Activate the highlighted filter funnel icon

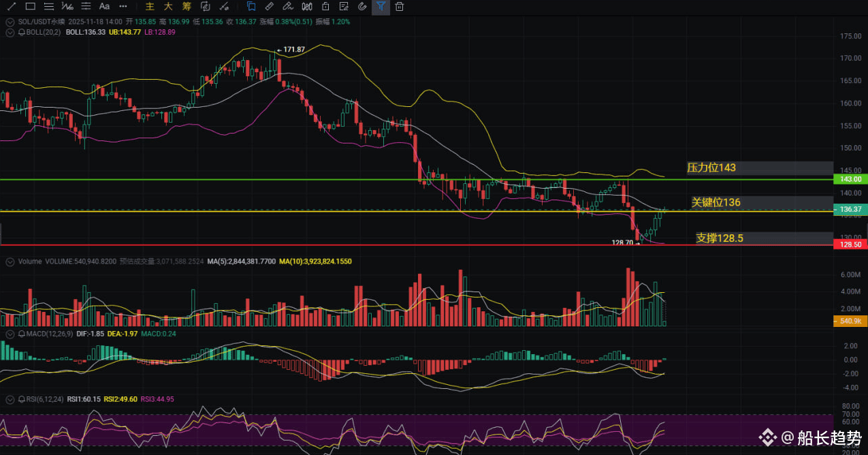click(381, 7)
